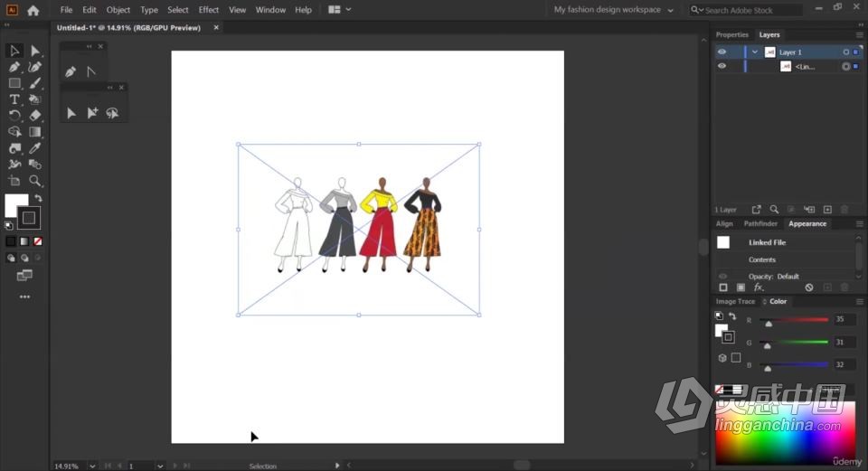Select the Type tool
The height and width of the screenshot is (471, 868).
[14, 99]
